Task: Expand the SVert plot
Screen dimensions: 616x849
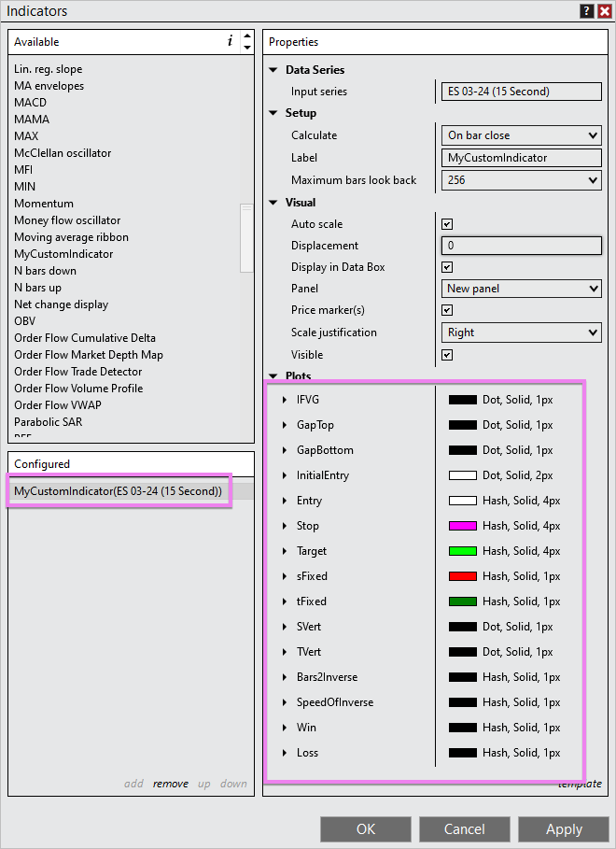Action: click(284, 627)
